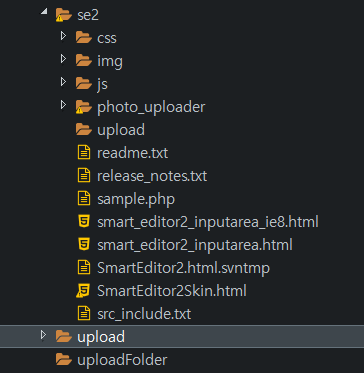Open sample.php file
Screen dimensions: 364x373
point(136,200)
